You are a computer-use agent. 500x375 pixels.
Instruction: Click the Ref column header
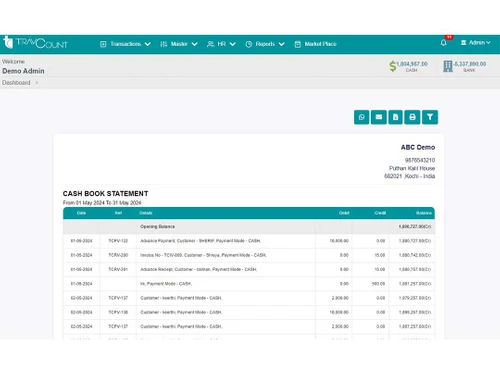pyautogui.click(x=118, y=213)
